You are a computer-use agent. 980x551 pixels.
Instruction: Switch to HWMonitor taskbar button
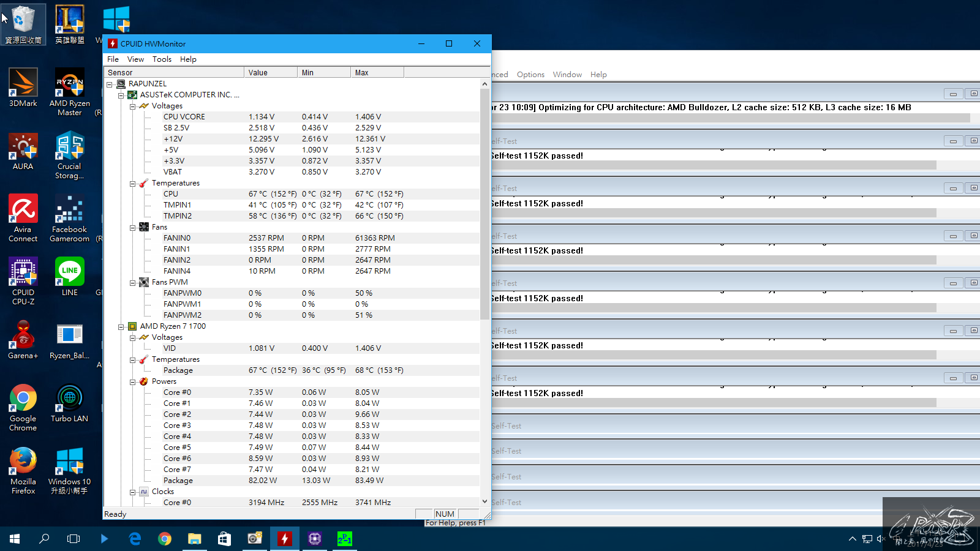click(284, 539)
